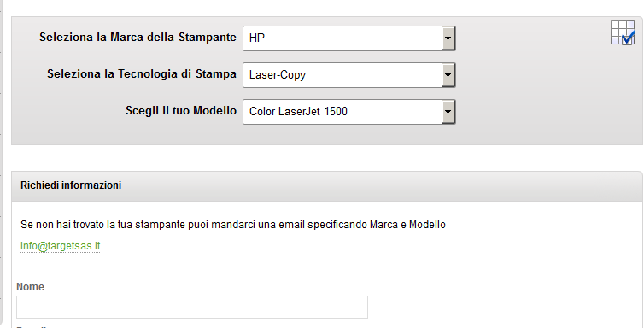Click the Se non hai trovato help sentence
The height and width of the screenshot is (328, 644).
233,225
